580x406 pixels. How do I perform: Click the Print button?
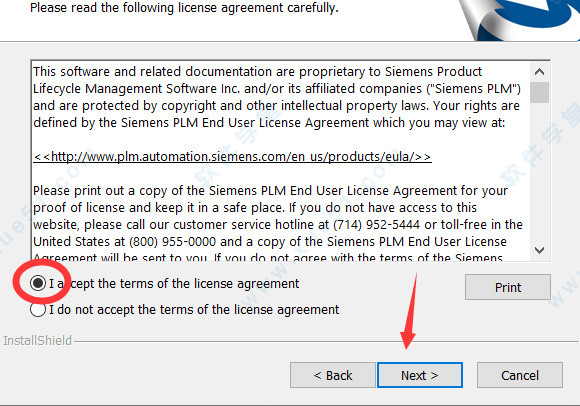pos(508,287)
